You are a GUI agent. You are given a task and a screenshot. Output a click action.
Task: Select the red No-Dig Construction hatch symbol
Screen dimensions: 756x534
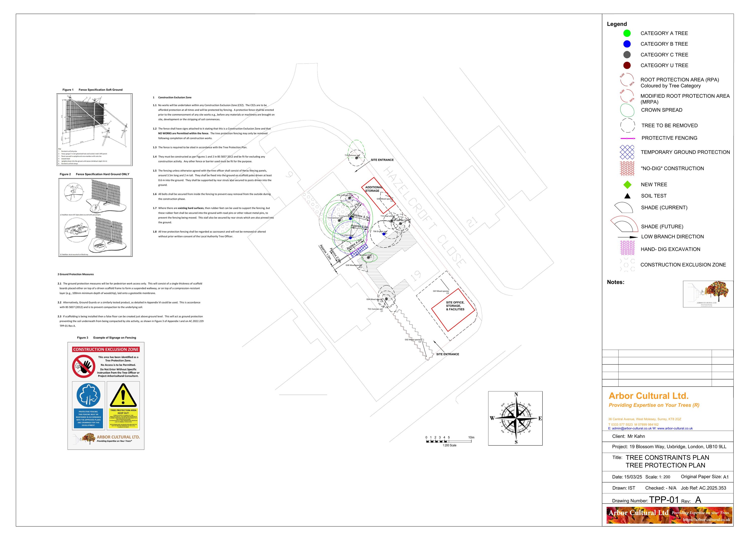627,169
